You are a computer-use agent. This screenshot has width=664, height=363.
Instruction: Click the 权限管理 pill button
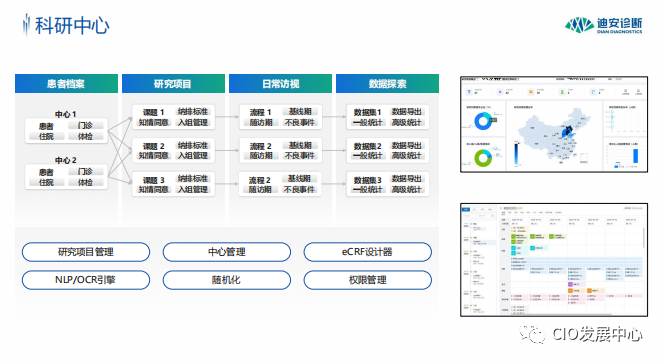[368, 280]
